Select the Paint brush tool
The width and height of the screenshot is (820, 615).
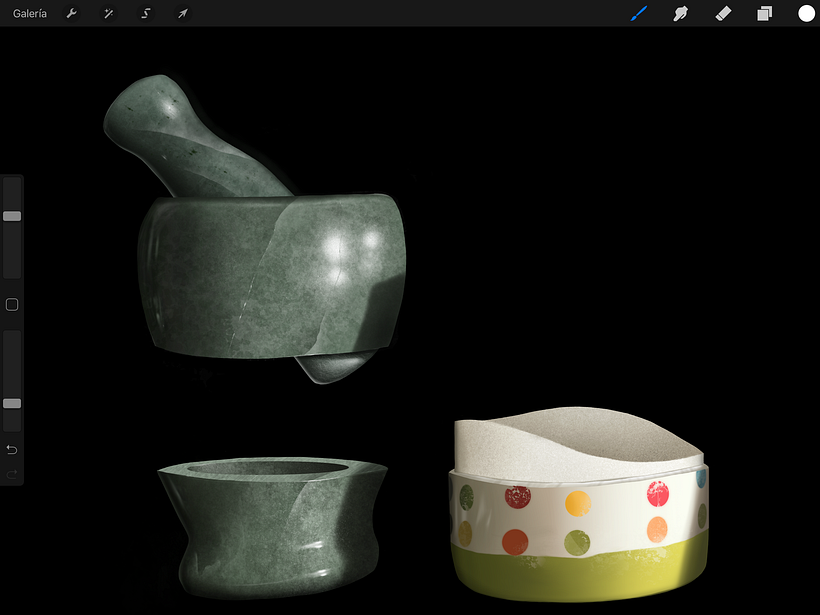tap(639, 14)
